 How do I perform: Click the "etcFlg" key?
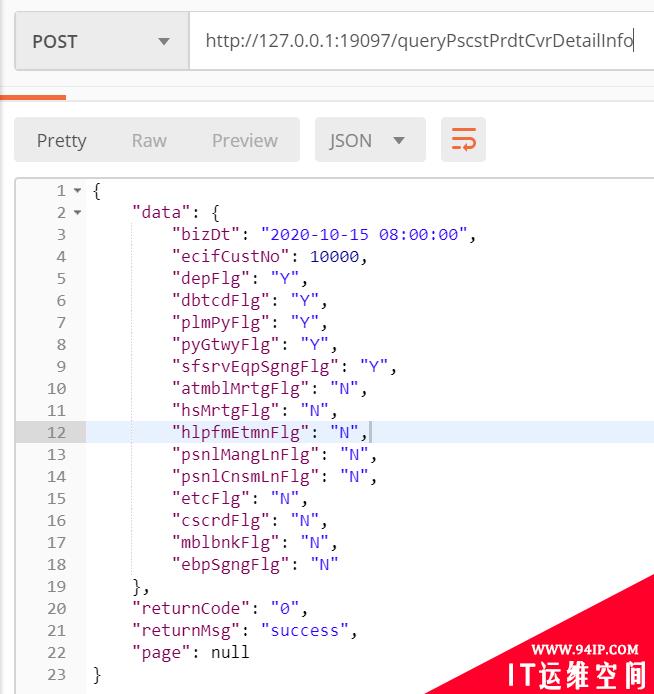click(211, 499)
